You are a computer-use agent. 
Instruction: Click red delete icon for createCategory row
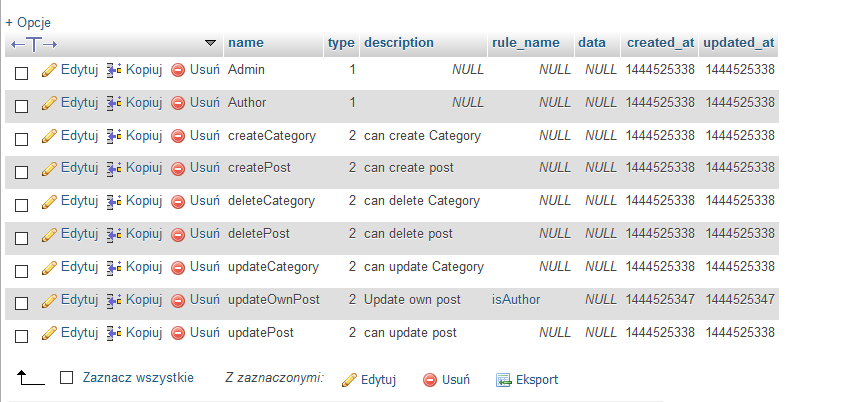tap(178, 136)
